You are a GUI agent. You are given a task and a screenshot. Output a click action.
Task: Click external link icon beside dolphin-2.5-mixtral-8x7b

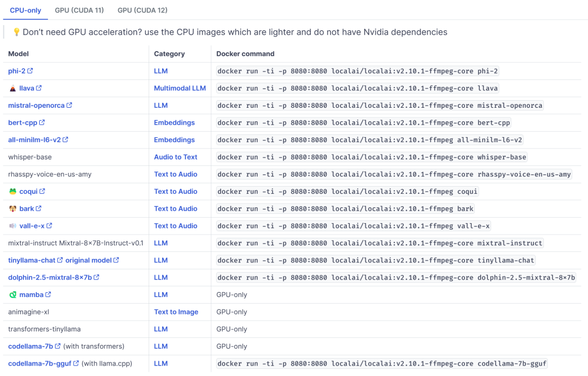click(96, 277)
